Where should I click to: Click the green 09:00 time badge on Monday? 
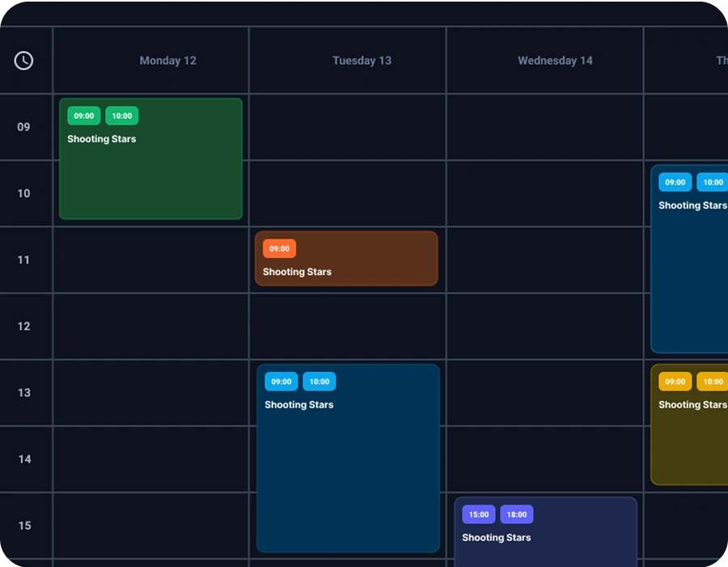coord(84,116)
